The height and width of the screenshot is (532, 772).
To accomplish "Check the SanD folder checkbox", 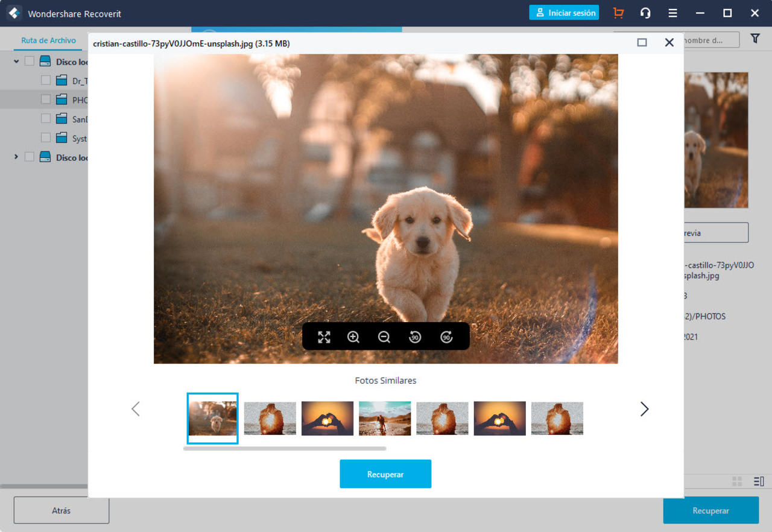I will (46, 119).
